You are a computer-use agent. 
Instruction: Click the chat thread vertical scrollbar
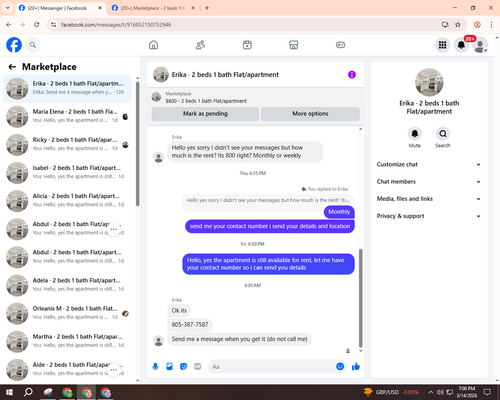[360, 298]
